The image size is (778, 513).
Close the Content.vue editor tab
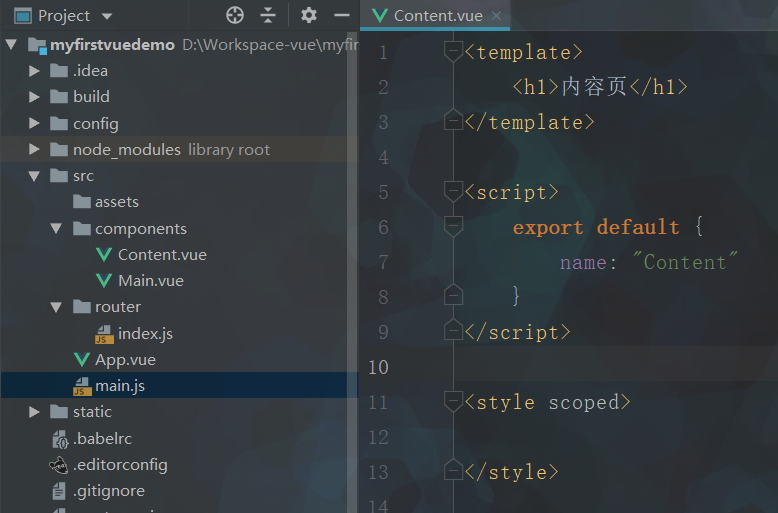496,16
